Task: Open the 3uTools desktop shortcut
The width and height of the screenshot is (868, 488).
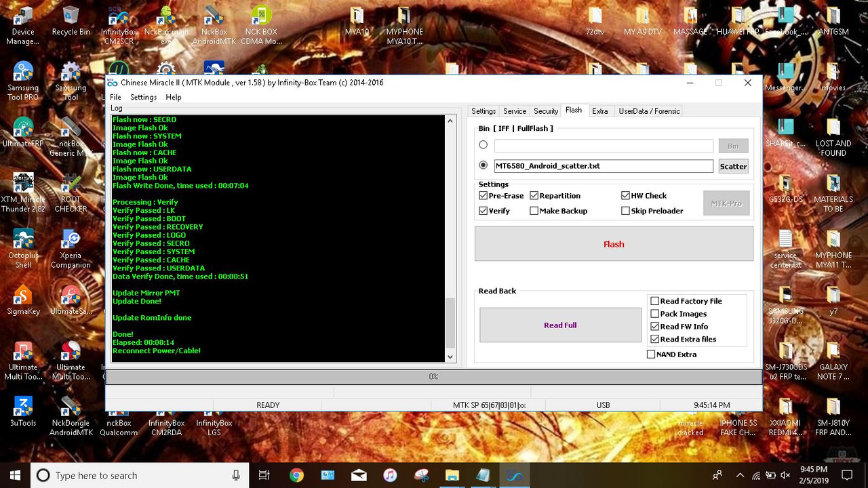Action: tap(23, 411)
